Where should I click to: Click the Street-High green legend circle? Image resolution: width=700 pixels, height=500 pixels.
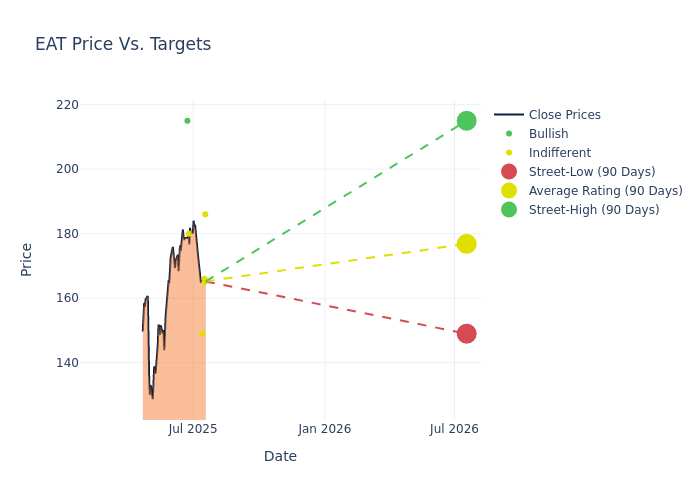click(509, 209)
